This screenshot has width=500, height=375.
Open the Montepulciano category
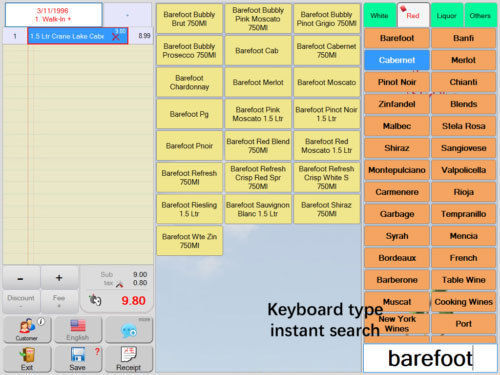point(397,170)
